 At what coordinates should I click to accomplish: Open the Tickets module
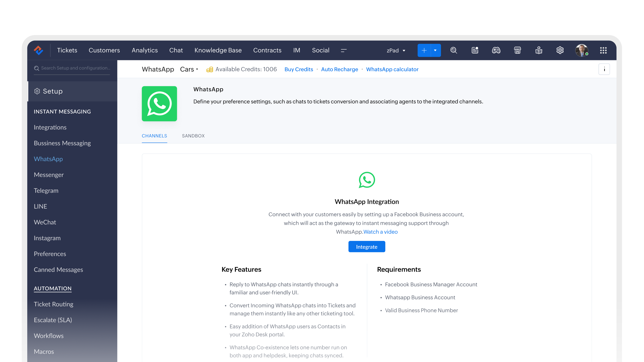(67, 50)
